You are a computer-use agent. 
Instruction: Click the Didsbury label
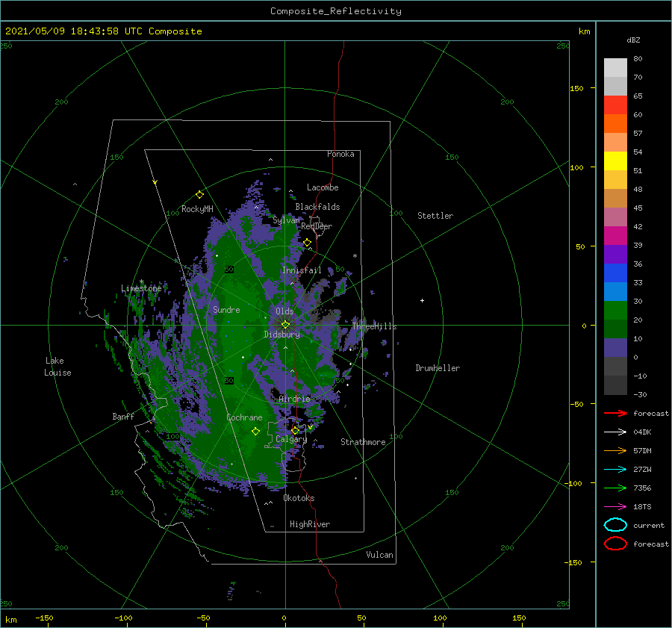coord(282,335)
